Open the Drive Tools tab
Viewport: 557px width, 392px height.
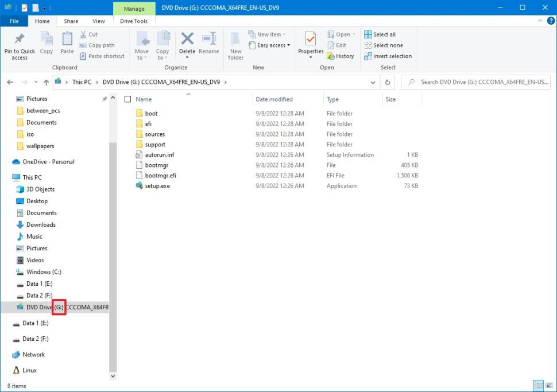pos(134,21)
